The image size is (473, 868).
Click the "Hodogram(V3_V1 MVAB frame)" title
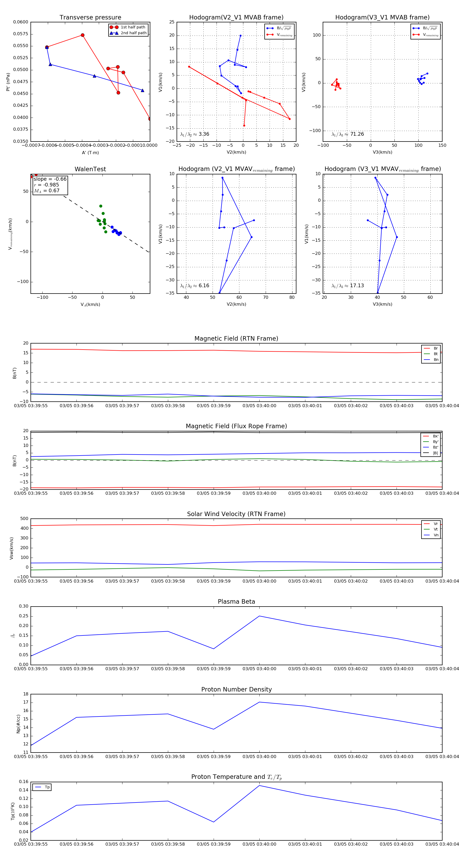coord(382,18)
